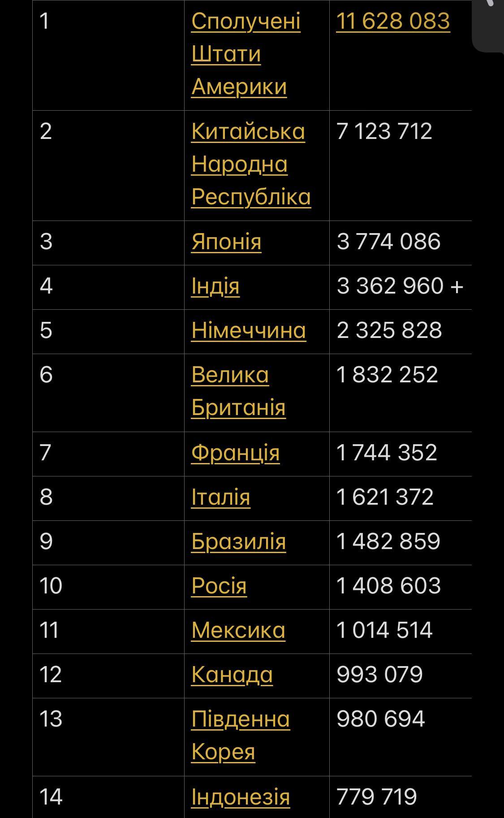Click the Бразилія link
Viewport: 504px width, 818px height.
click(238, 541)
